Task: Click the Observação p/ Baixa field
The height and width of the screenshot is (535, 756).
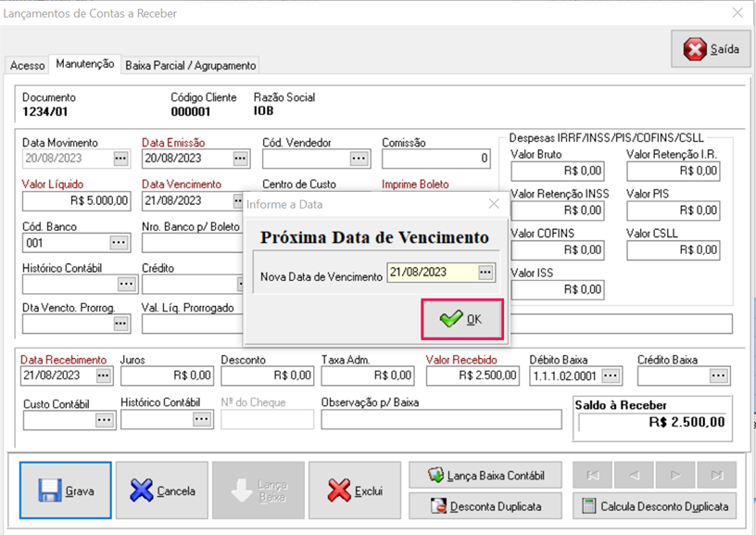Action: [x=441, y=419]
